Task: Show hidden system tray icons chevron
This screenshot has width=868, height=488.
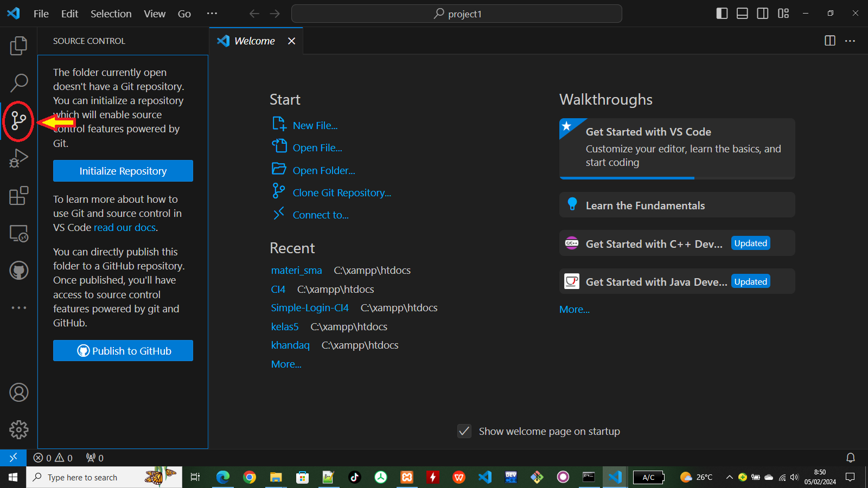Action: click(730, 477)
